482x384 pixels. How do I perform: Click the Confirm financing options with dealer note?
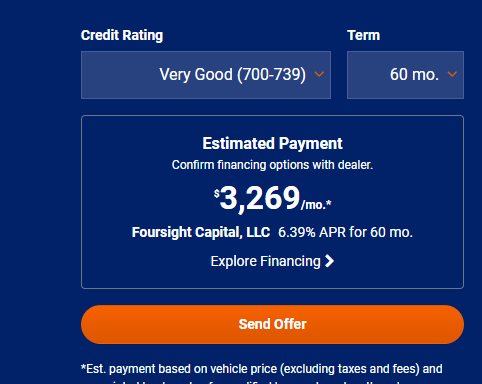click(x=272, y=165)
